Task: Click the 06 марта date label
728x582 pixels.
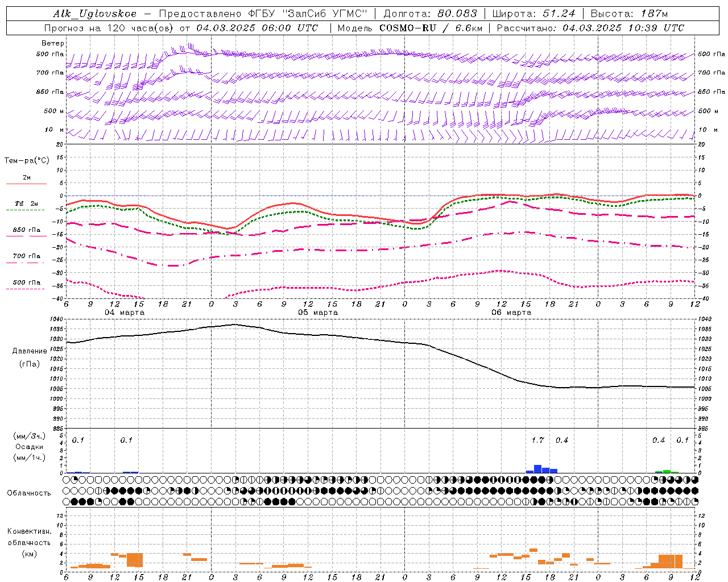Action: [x=511, y=313]
